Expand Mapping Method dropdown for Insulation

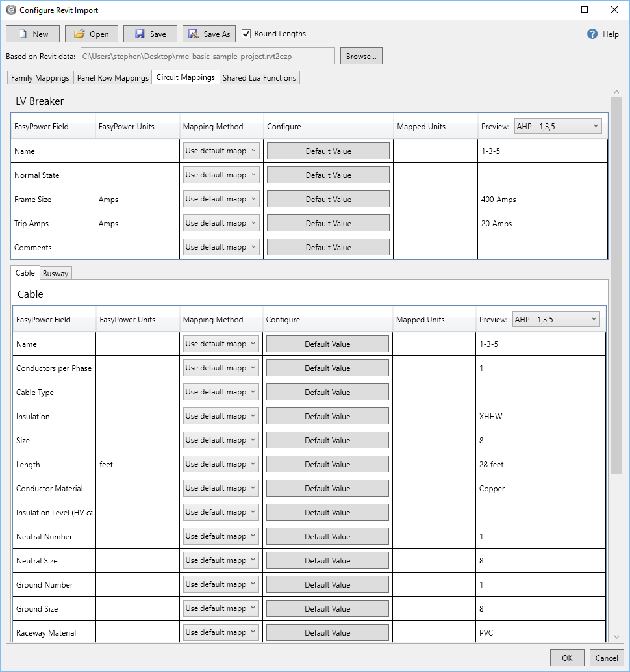point(221,416)
